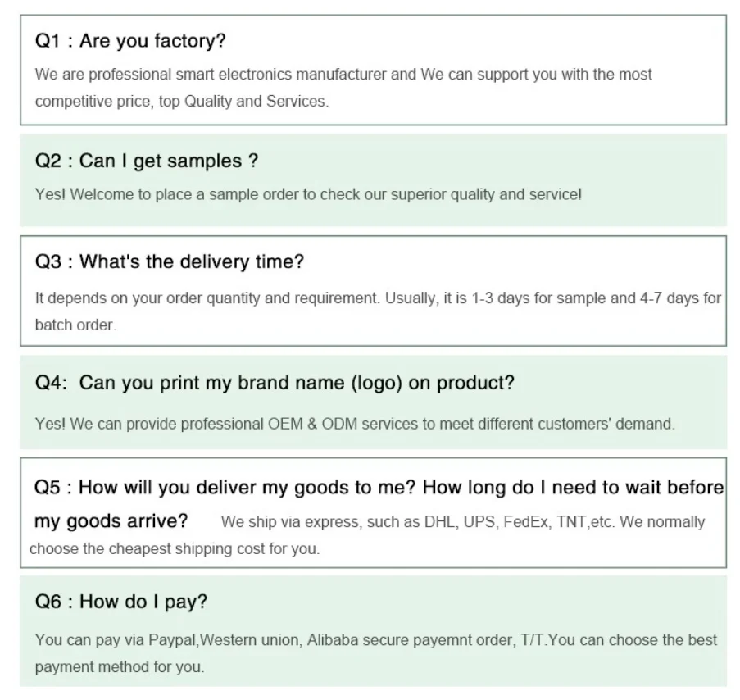Click the Q2 answer about placing a sample order
Image resolution: width=740 pixels, height=700 pixels.
307,195
